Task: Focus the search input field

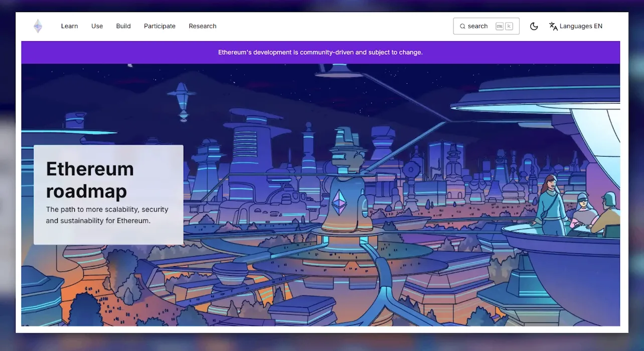Action: pyautogui.click(x=478, y=26)
